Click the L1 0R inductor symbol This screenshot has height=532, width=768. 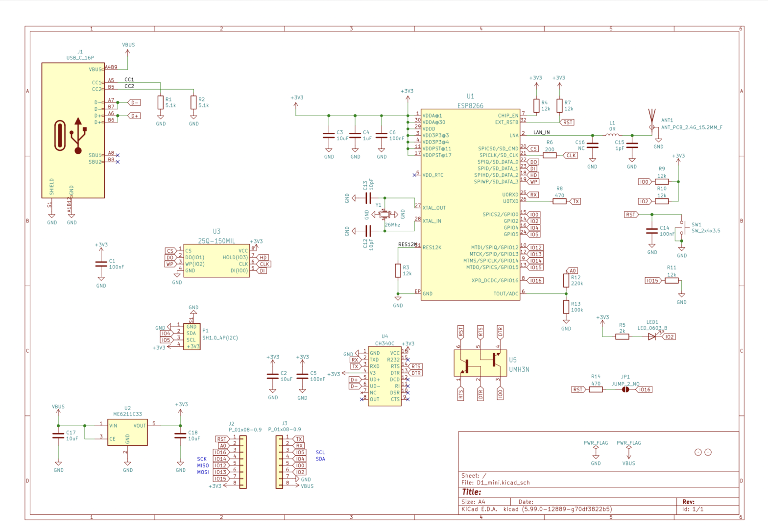[612, 135]
